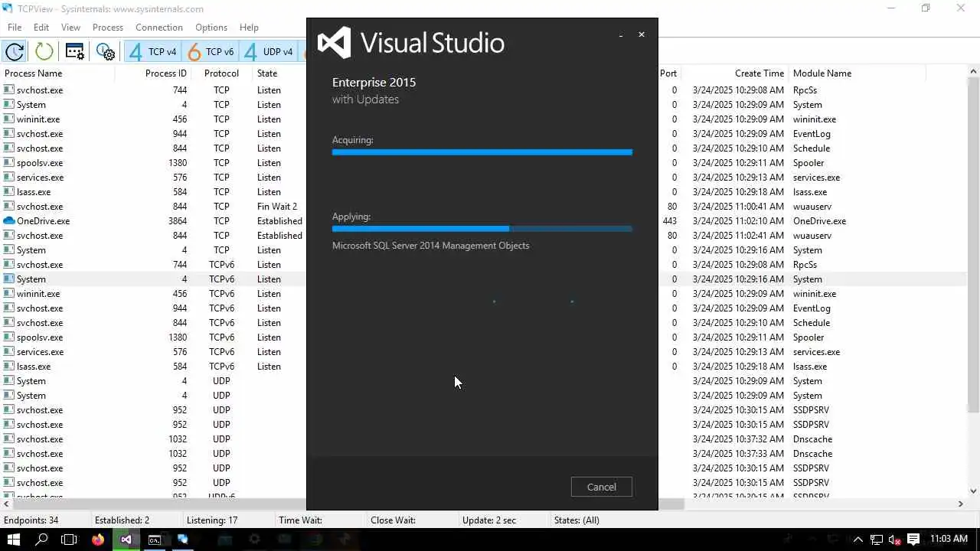Cancel the Visual Studio installation
This screenshot has width=980, height=551.
(x=601, y=487)
